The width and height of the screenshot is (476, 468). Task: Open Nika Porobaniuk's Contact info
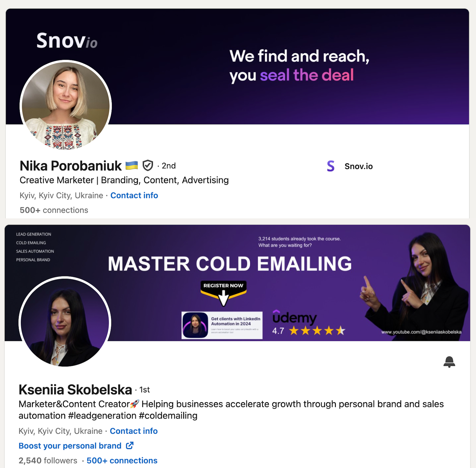134,195
